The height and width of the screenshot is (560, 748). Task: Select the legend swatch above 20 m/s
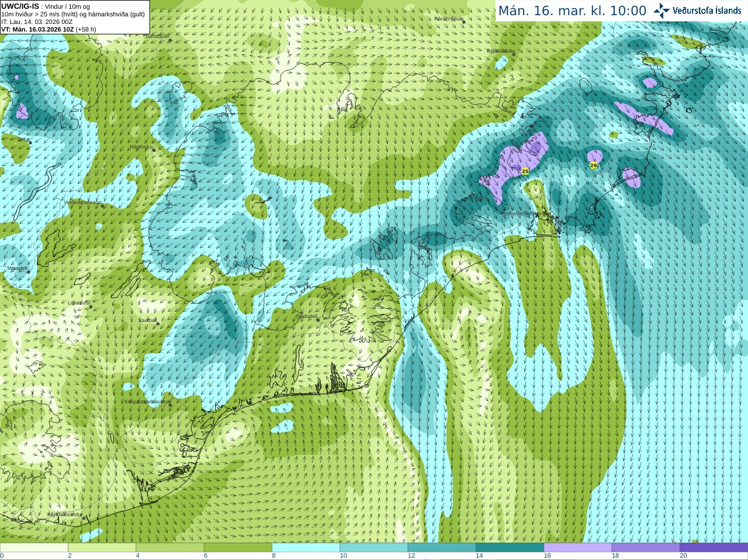(x=714, y=548)
